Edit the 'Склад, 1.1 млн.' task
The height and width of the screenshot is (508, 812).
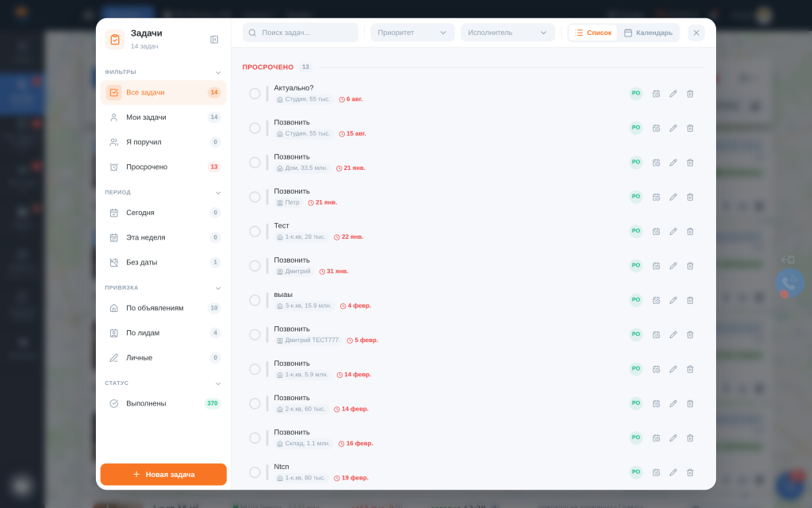(x=673, y=438)
